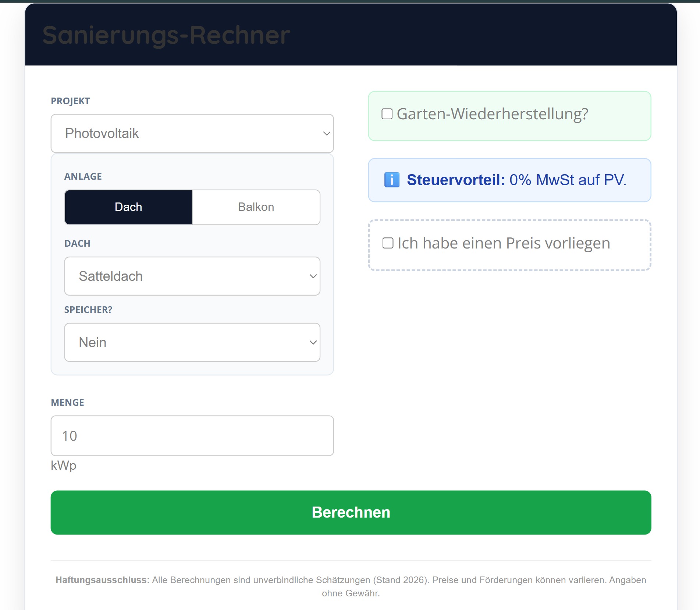Click the DACH label above Satteldach
Image resolution: width=700 pixels, height=610 pixels.
coord(77,243)
